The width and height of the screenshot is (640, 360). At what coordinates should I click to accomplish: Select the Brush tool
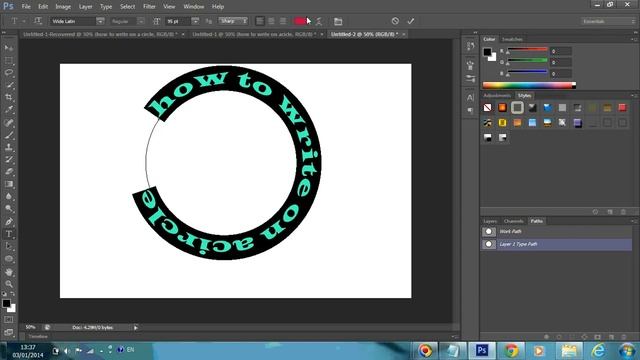(9, 135)
